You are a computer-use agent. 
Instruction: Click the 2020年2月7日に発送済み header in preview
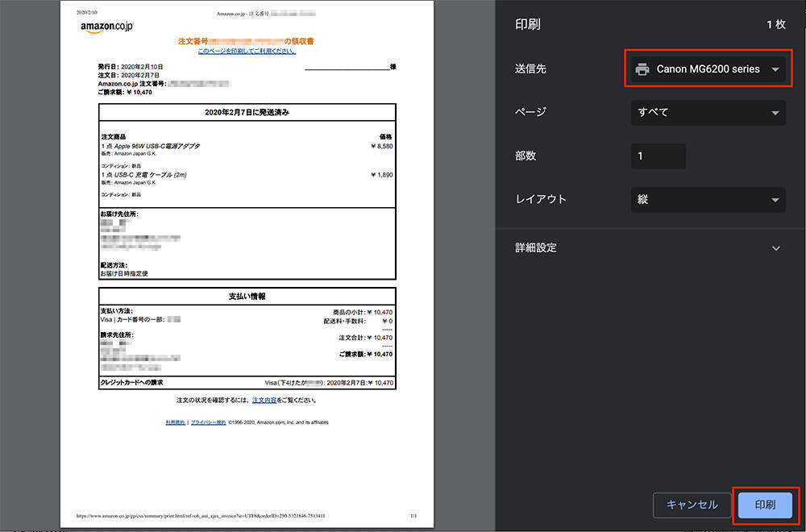[x=247, y=113]
